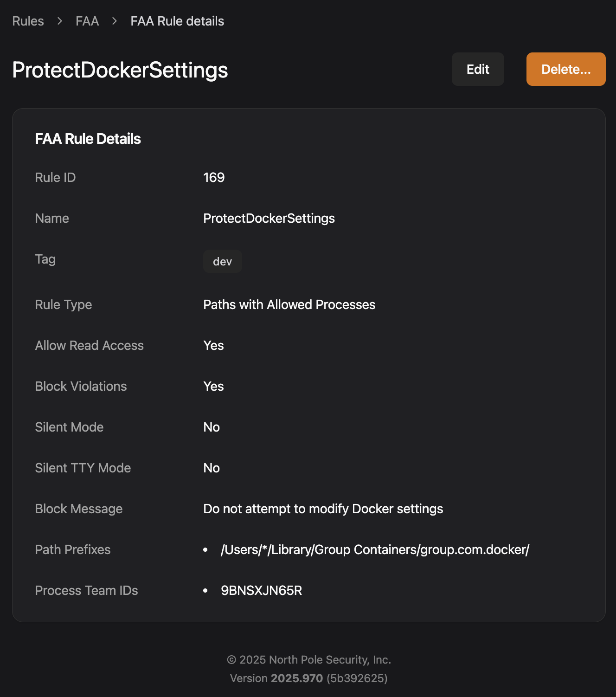Screen dimensions: 616x697
Task: Select the dev tag chip
Action: pyautogui.click(x=222, y=262)
